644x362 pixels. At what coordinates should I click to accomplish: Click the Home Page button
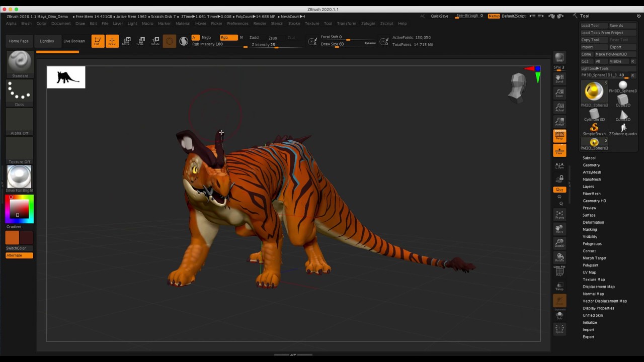(19, 41)
